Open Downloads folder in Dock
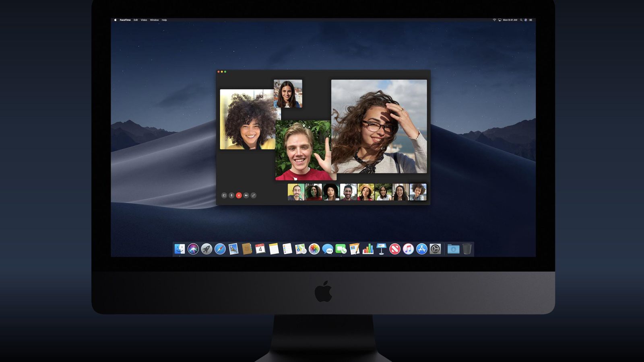The height and width of the screenshot is (362, 644). click(x=453, y=249)
